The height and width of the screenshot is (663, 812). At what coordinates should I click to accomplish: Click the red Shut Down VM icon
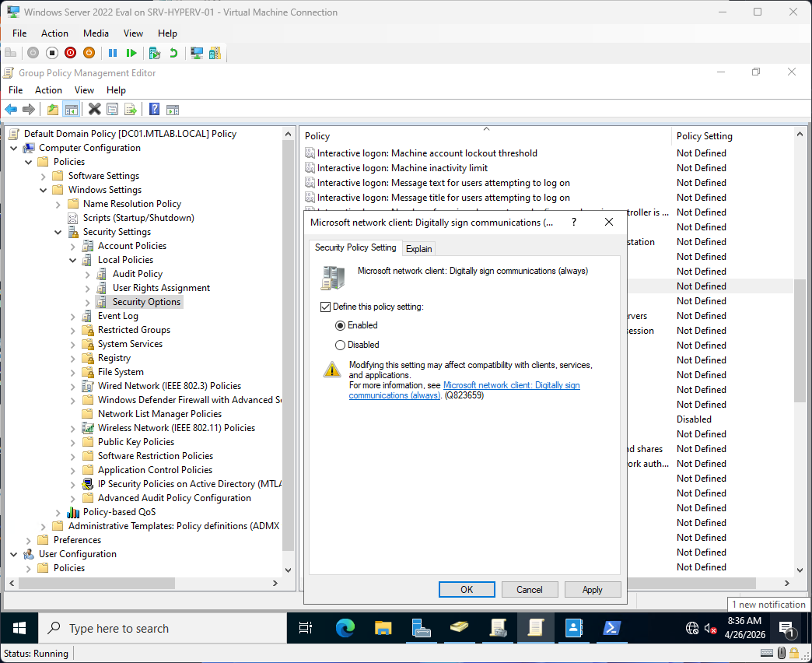coord(71,53)
